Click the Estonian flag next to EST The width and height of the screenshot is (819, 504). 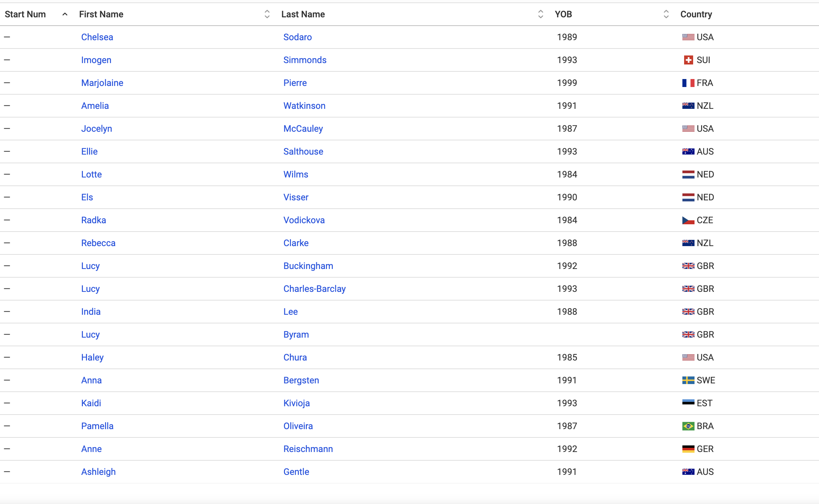pyautogui.click(x=688, y=403)
